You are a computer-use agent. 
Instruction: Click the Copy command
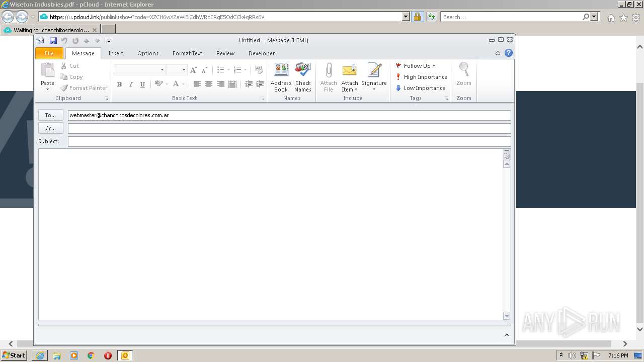pos(71,77)
